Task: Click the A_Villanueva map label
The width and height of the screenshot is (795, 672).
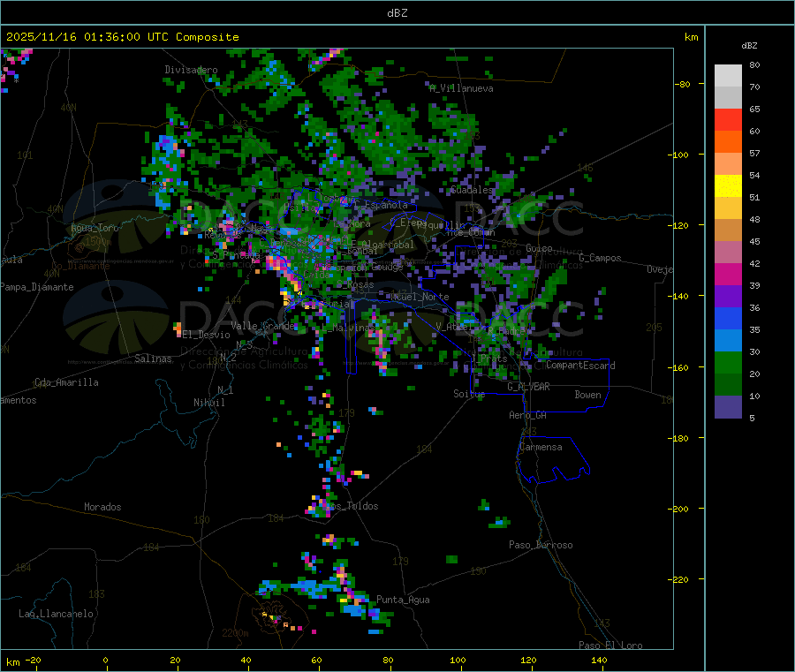Action: pyautogui.click(x=461, y=88)
